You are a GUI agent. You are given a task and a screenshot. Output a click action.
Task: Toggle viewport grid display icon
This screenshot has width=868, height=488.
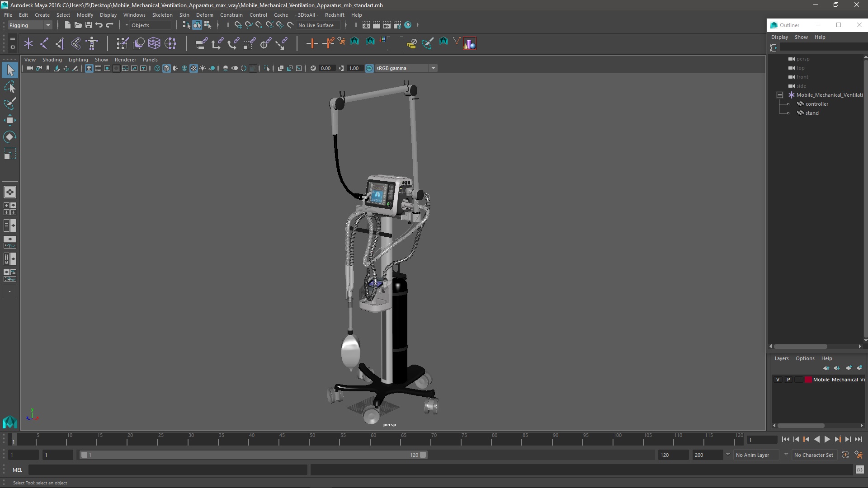tap(89, 68)
